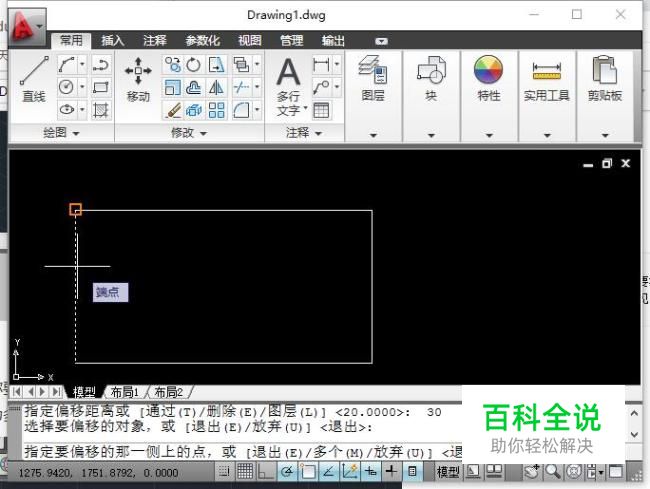Open Quick View Layouts in status bar
The image size is (650, 489).
point(473,471)
